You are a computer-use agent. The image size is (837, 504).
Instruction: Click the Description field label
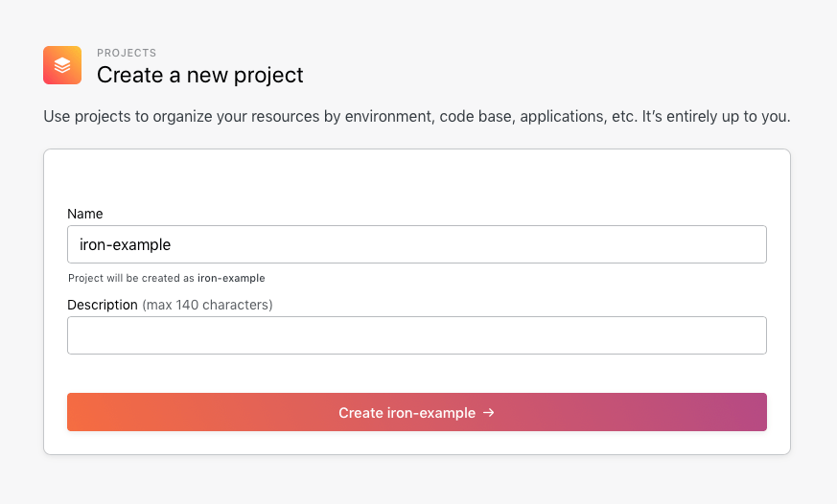point(103,305)
